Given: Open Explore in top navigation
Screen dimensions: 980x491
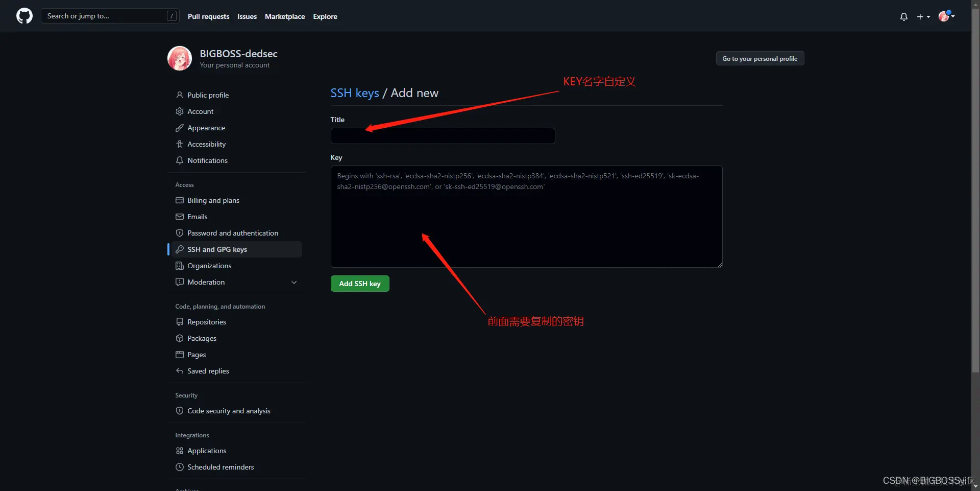Looking at the screenshot, I should [x=325, y=16].
